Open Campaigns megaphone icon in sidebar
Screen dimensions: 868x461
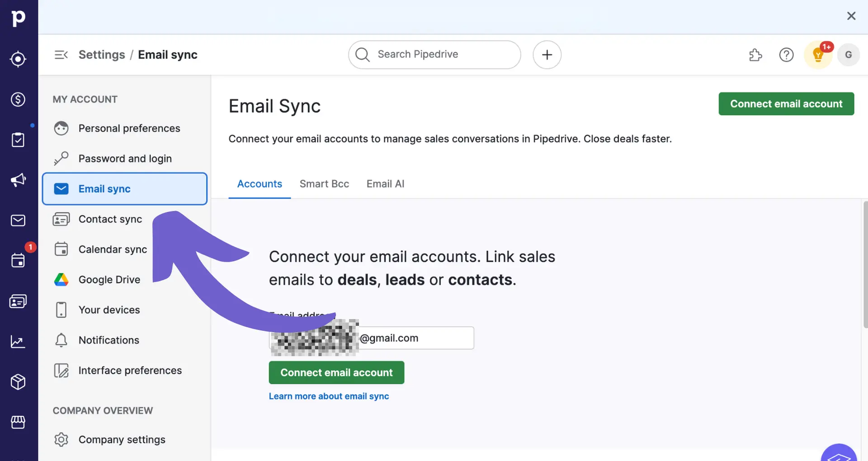coord(18,180)
